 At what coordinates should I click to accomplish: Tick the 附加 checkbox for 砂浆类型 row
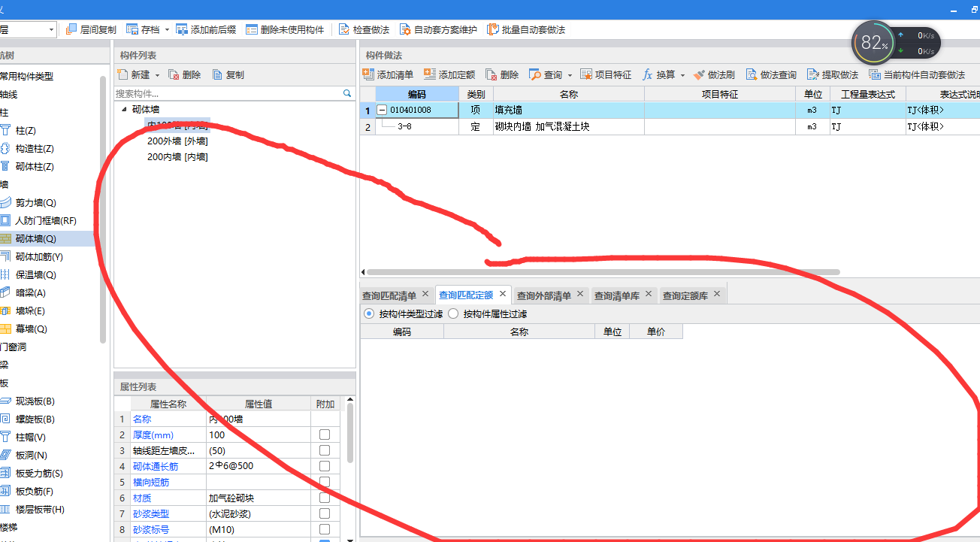[325, 513]
